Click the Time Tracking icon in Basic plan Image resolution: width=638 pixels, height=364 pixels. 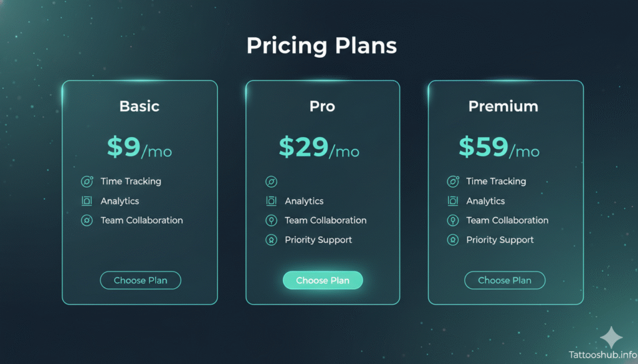click(87, 181)
